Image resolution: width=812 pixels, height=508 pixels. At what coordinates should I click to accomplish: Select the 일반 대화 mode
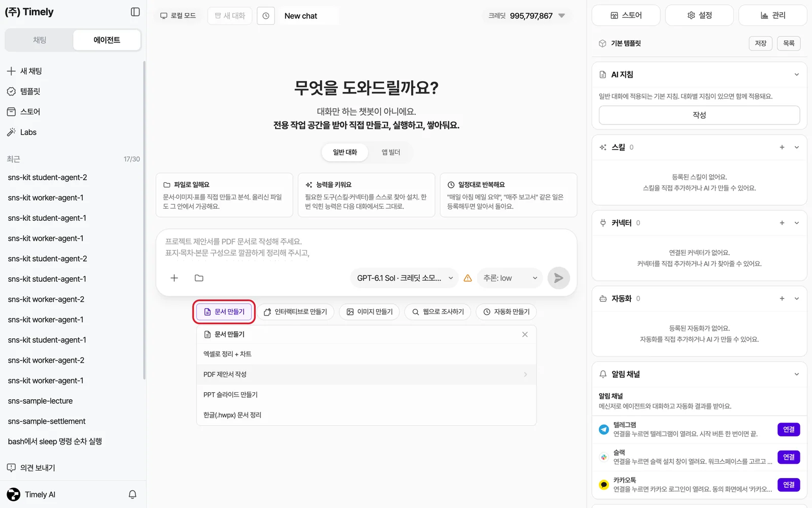[x=345, y=152]
